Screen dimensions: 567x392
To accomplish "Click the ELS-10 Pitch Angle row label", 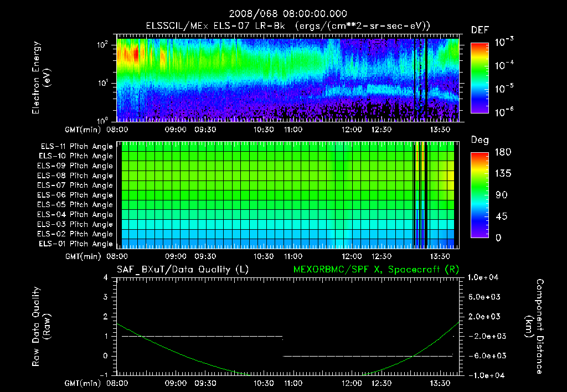I will (x=76, y=156).
